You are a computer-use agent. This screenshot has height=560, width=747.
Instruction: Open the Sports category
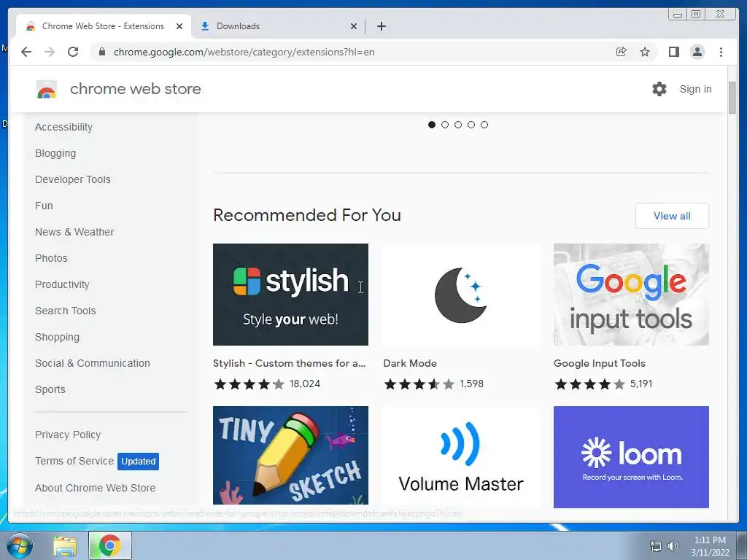[50, 389]
